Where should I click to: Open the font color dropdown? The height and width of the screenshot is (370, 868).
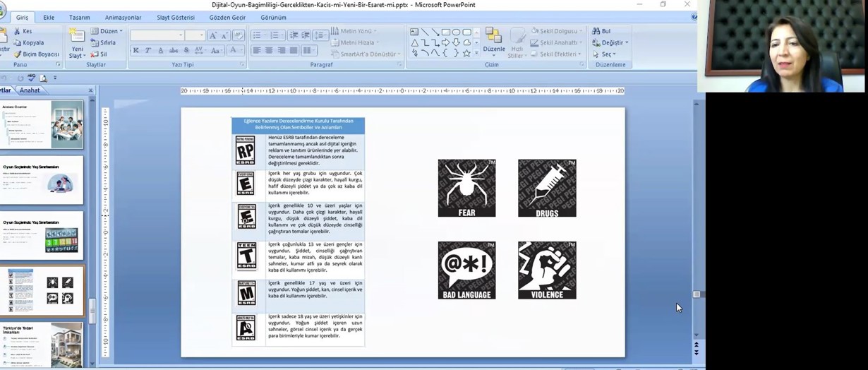[236, 50]
